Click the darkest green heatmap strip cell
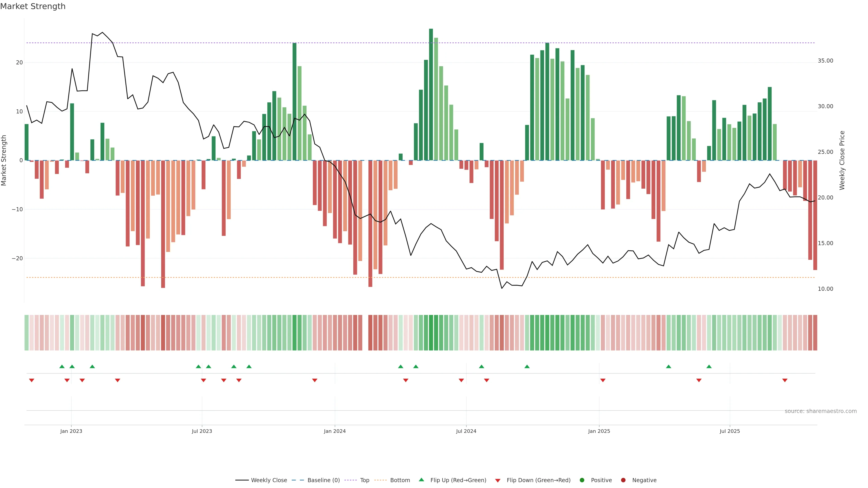This screenshot has width=868, height=488. [431, 333]
